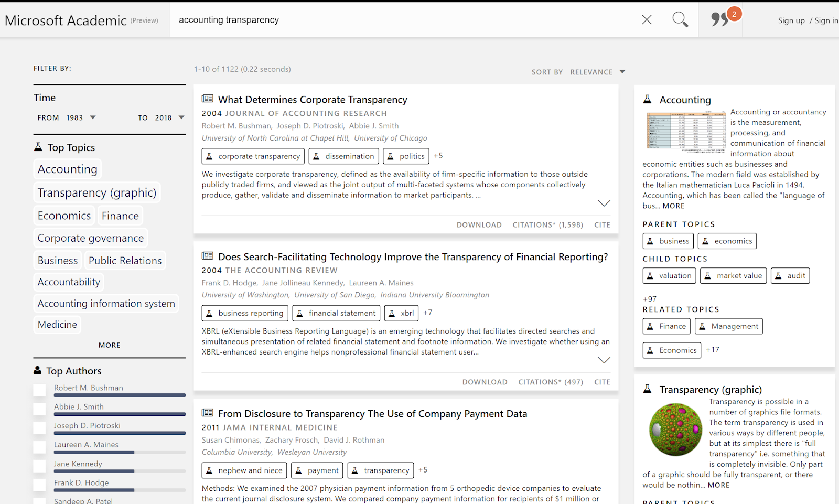The width and height of the screenshot is (839, 504).
Task: Select the payment topic tag
Action: tap(317, 470)
